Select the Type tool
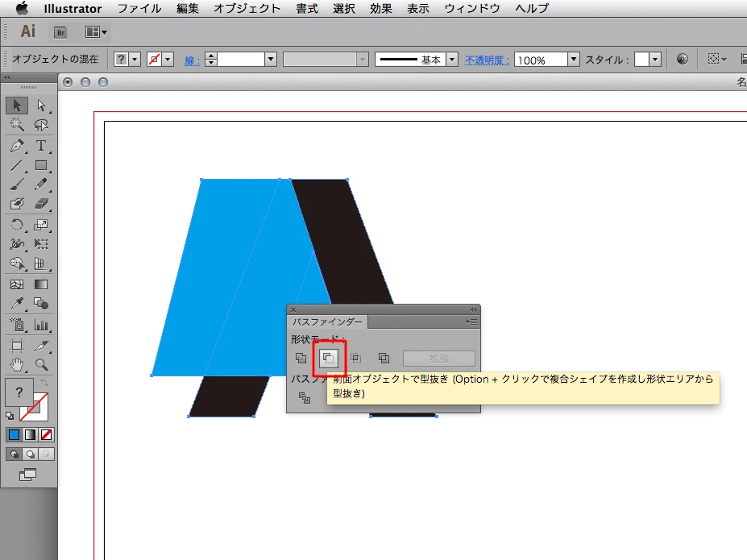 [41, 146]
